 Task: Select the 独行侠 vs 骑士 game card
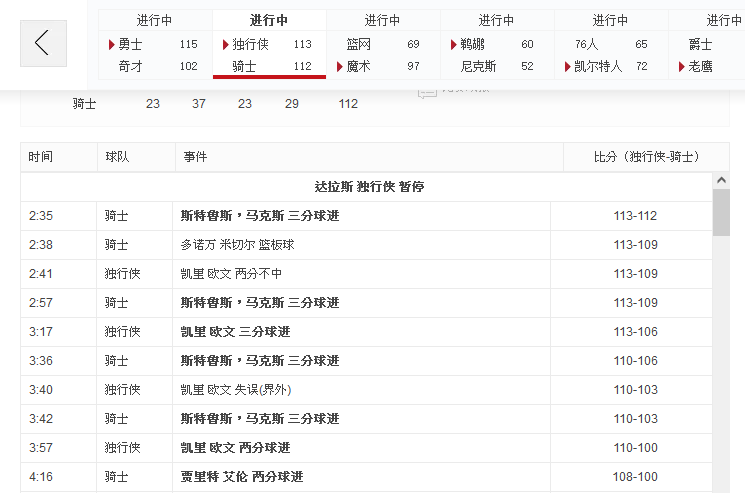tap(269, 44)
